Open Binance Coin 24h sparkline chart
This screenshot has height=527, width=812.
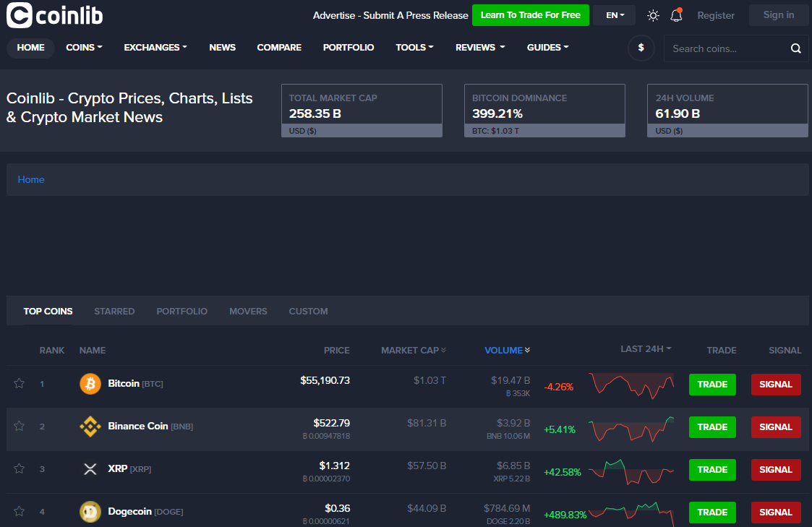pos(631,429)
